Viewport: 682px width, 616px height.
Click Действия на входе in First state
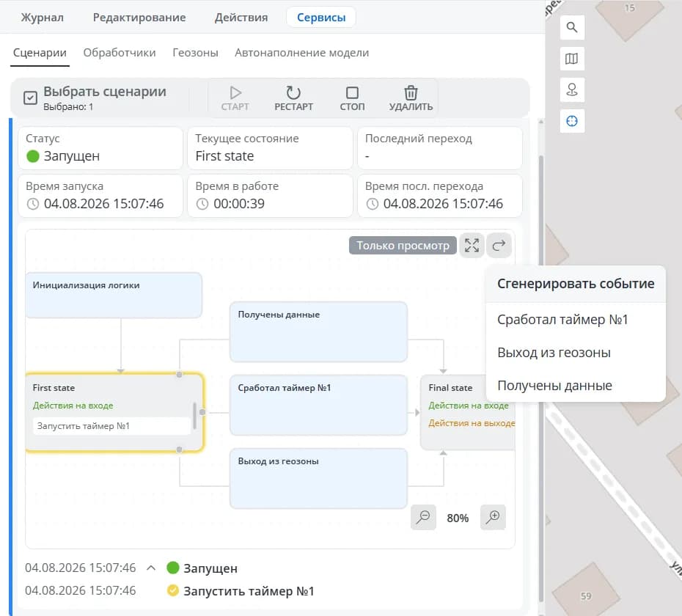[73, 406]
